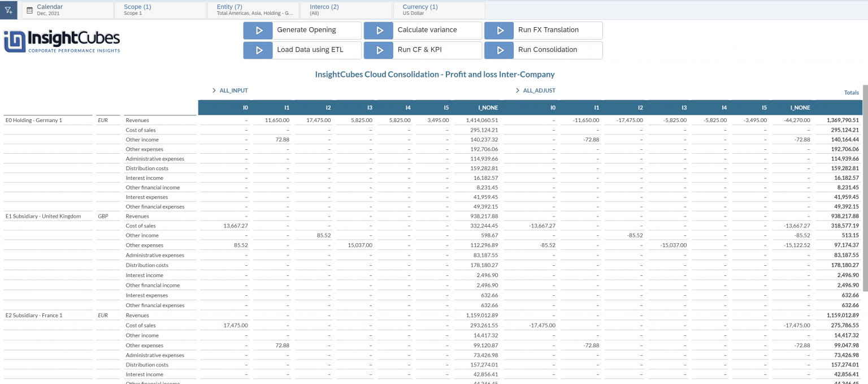Click the add filter funnel icon
Image resolution: width=868 pixels, height=384 pixels.
click(x=8, y=10)
